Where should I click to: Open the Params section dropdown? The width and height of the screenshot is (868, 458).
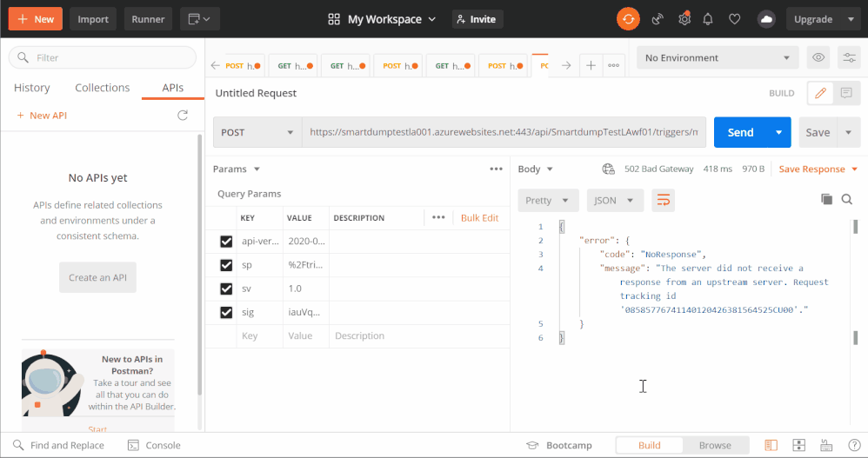237,169
